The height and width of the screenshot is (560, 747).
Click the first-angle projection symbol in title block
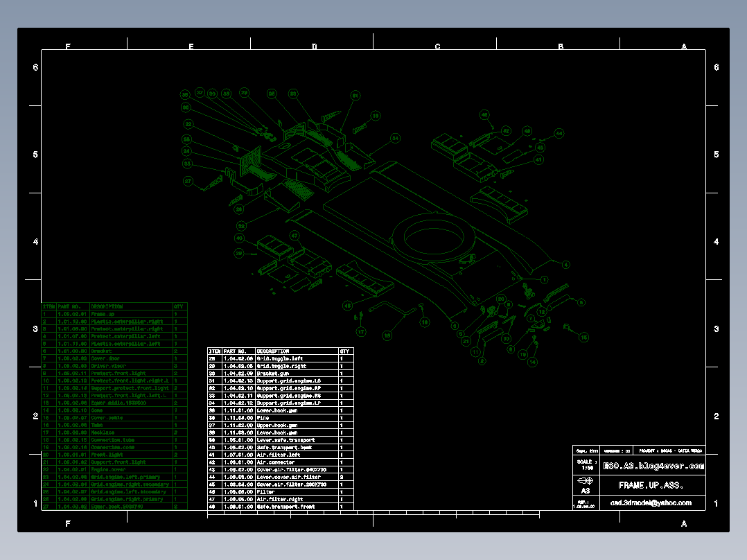[585, 481]
